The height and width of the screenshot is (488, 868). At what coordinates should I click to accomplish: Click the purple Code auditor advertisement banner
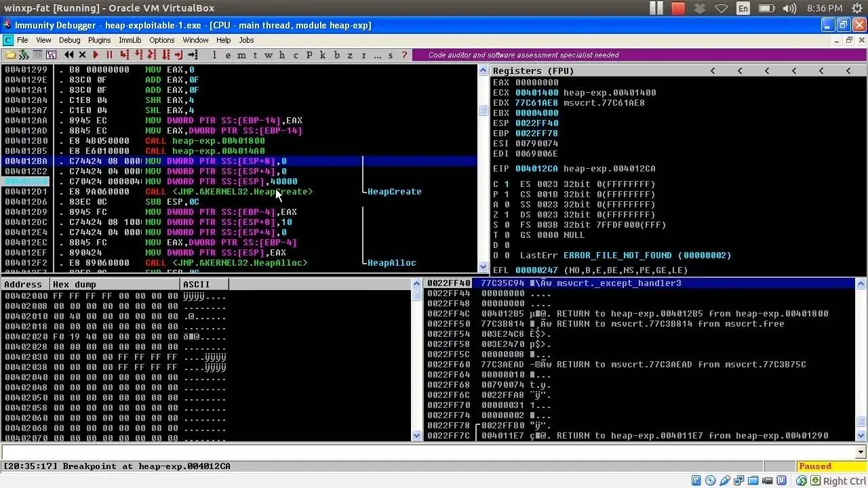[x=639, y=55]
